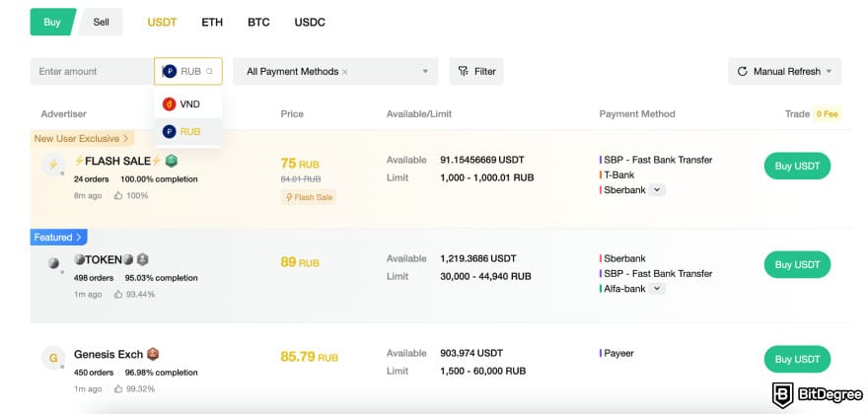Select USDC coin tab
The width and height of the screenshot is (868, 414).
click(x=310, y=23)
